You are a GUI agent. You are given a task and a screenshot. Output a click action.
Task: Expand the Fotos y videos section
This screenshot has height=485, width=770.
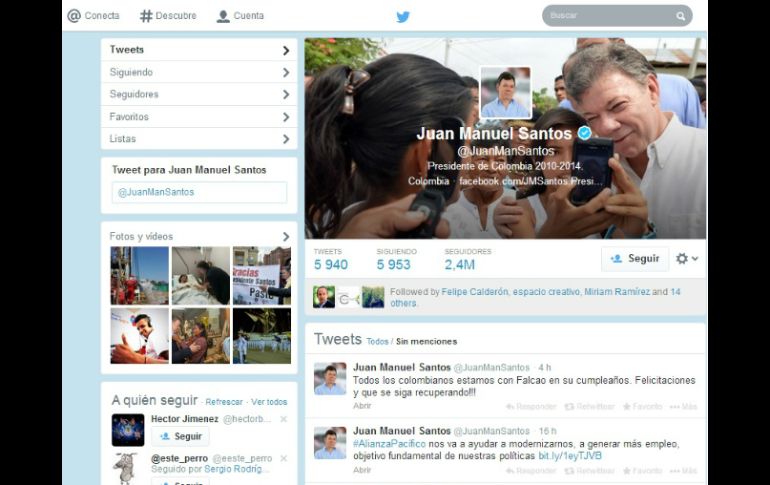pos(286,237)
